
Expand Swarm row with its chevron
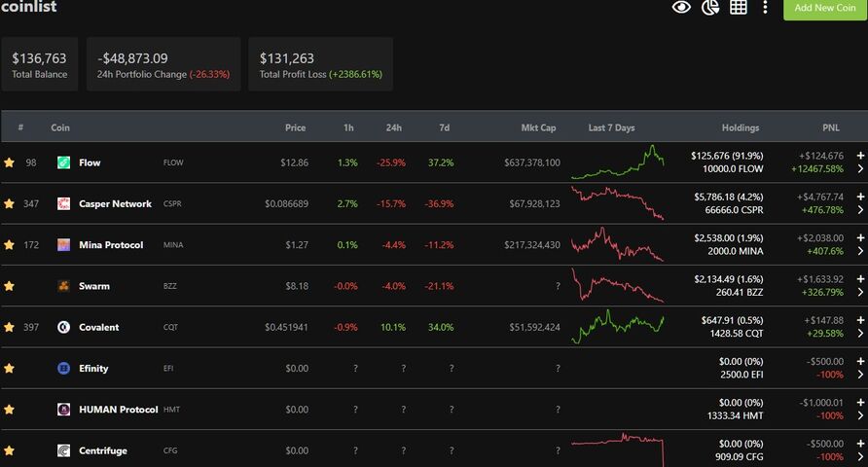(x=860, y=292)
